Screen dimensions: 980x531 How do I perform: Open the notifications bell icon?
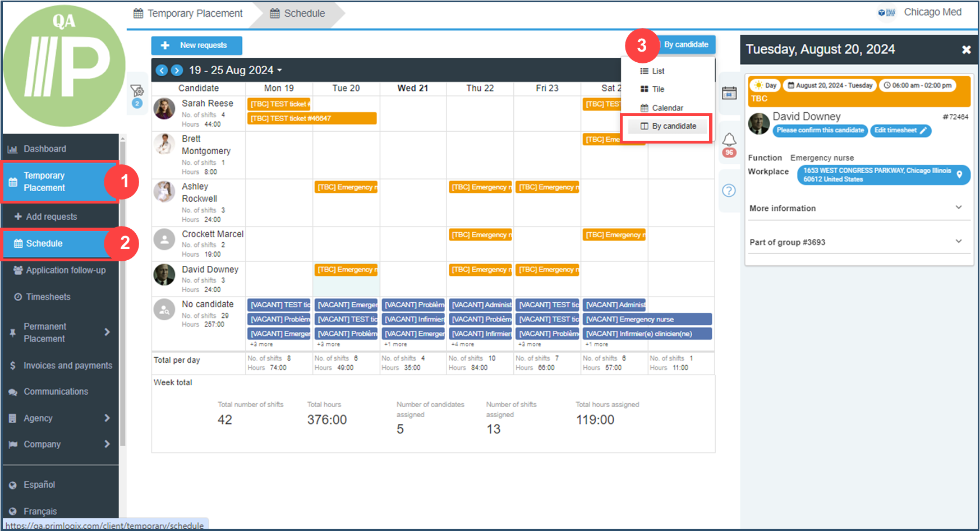729,140
